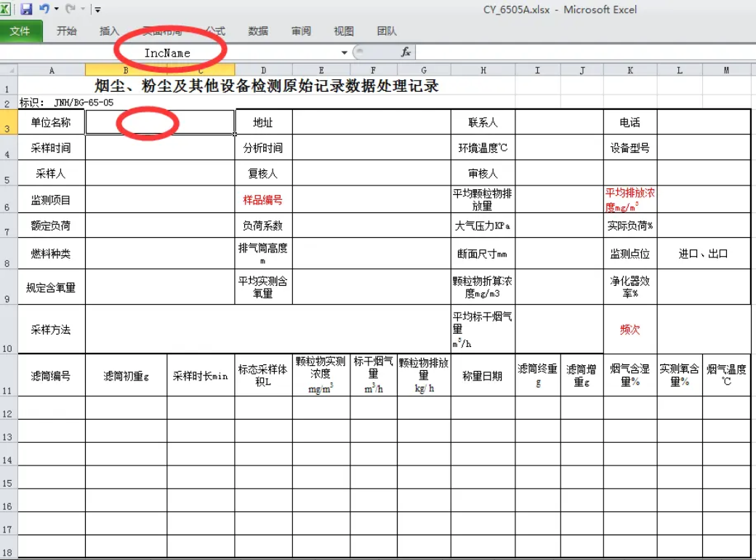Click the red 频次 cell
The width and height of the screenshot is (756, 560).
click(629, 329)
